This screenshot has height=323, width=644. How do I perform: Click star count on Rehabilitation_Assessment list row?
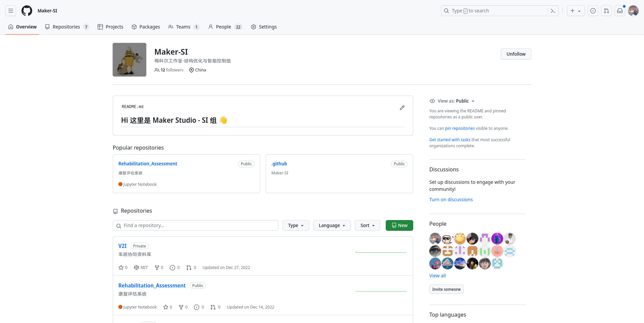click(168, 307)
